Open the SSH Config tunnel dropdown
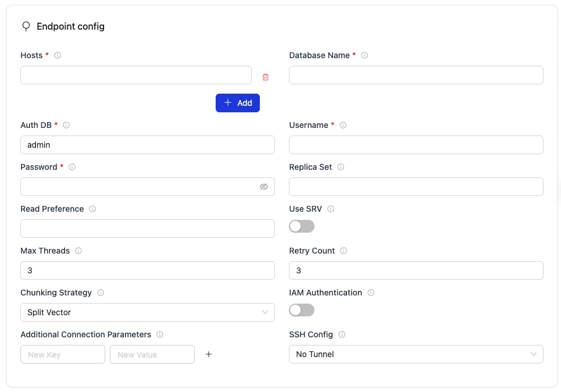Image resolution: width=561 pixels, height=392 pixels. click(416, 354)
